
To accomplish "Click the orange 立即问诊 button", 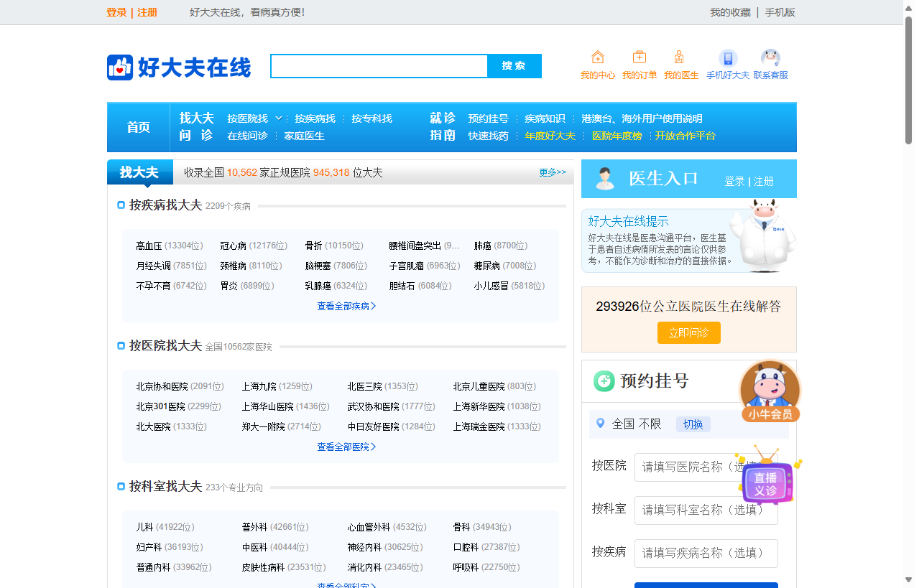I will click(x=688, y=333).
